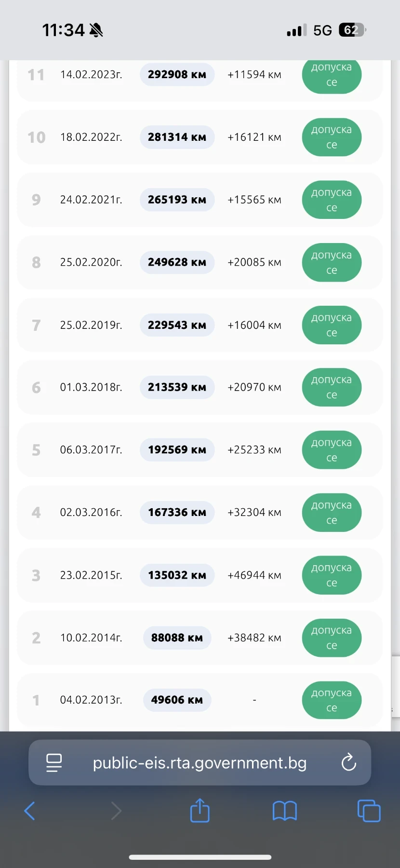Tap the status badge for 02.03.2016
Viewport: 400px width, 868px height.
pos(332,513)
